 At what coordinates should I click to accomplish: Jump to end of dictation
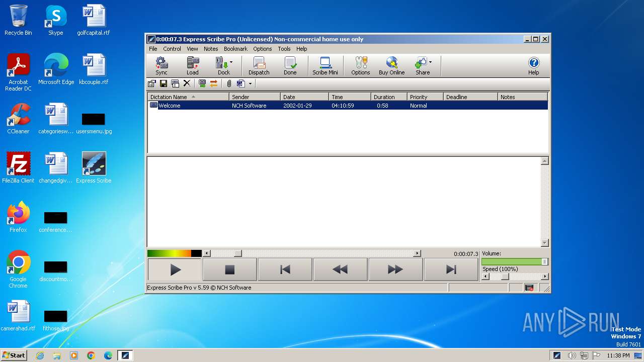click(451, 270)
